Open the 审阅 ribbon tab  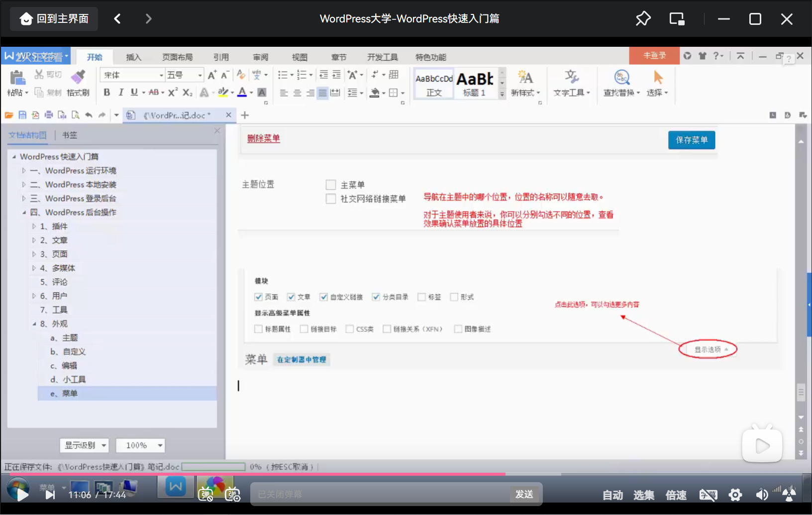[x=260, y=57]
